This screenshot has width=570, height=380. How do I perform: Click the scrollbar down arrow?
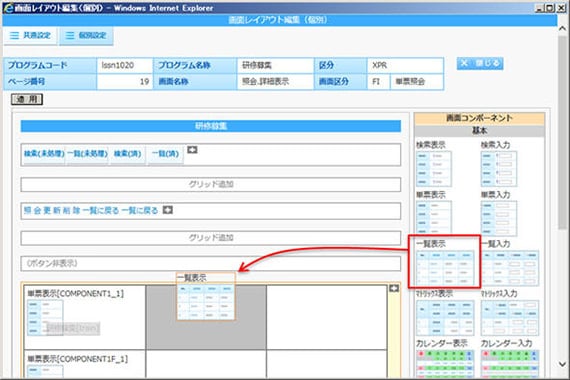pyautogui.click(x=562, y=364)
